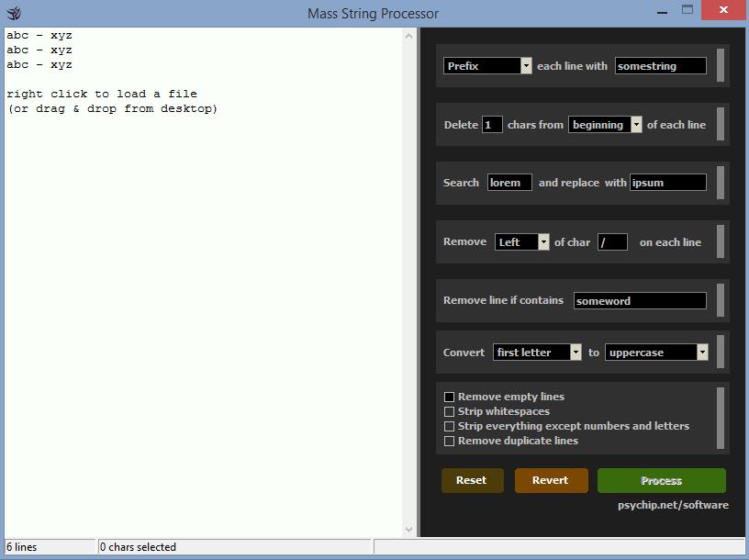Toggle the grey bar beside checkbox options
This screenshot has height=560, width=749.
tap(721, 419)
